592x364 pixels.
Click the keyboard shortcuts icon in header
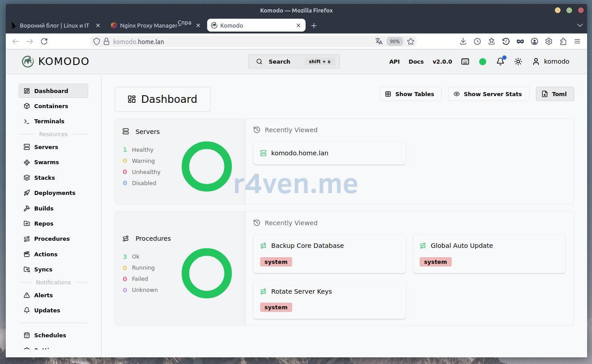click(x=465, y=62)
